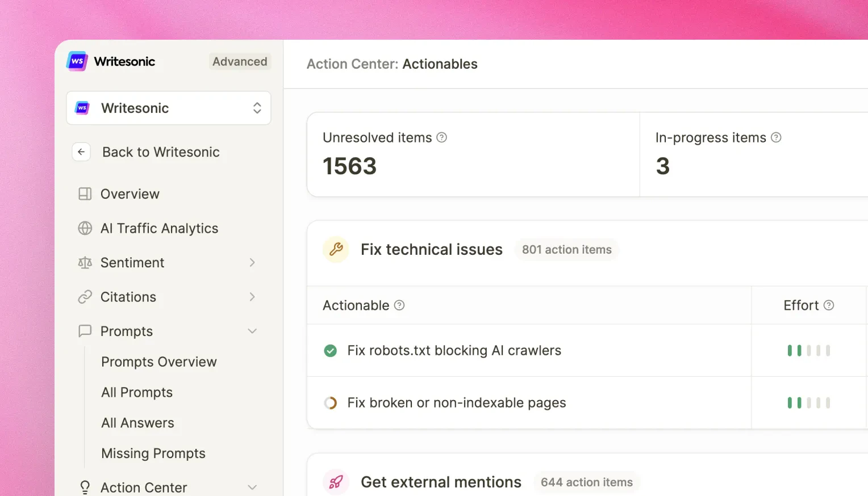This screenshot has height=496, width=868.
Task: Collapse the Prompts section in the sidebar
Action: tap(252, 331)
